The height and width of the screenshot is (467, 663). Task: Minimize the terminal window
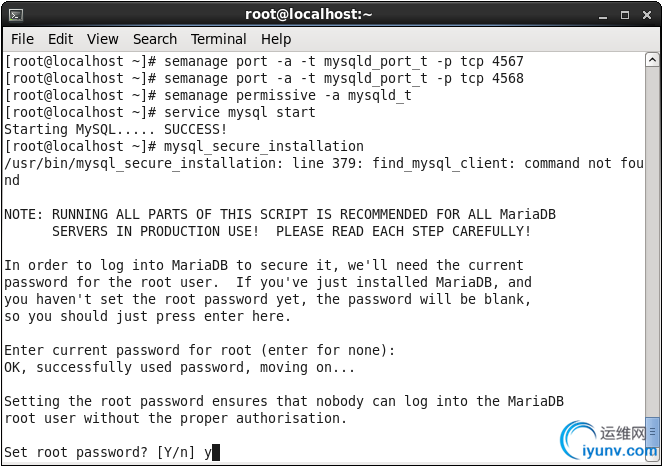[x=603, y=16]
